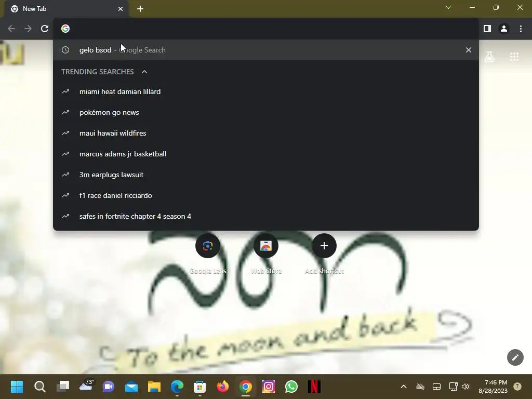Collapse the Trending Searches section
Viewport: 532px width, 399px height.
[144, 72]
